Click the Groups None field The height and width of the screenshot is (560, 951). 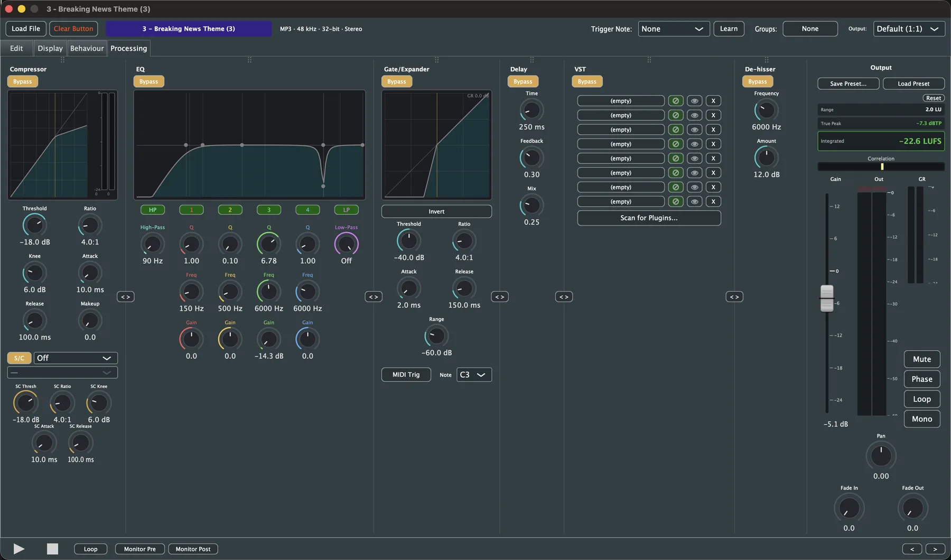[810, 29]
